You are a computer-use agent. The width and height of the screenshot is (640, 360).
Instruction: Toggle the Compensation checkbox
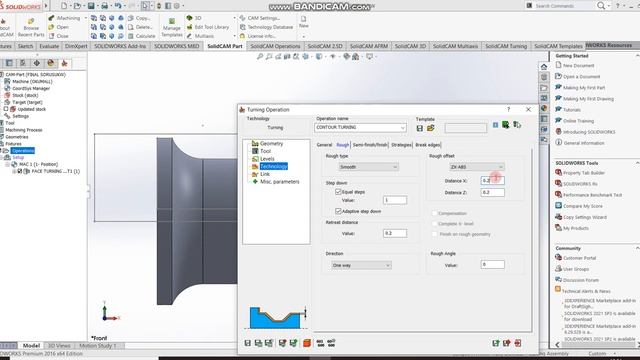(x=435, y=213)
